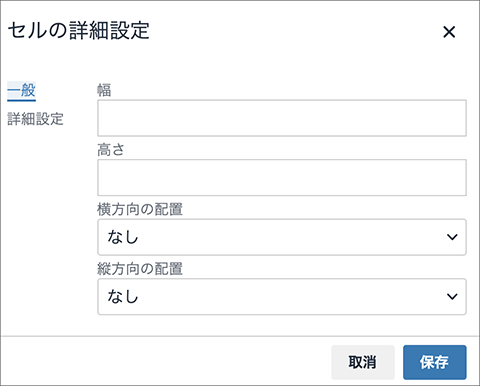This screenshot has width=480, height=386.
Task: Open the 詳細設定 tab in sidebar
Action: [x=35, y=119]
